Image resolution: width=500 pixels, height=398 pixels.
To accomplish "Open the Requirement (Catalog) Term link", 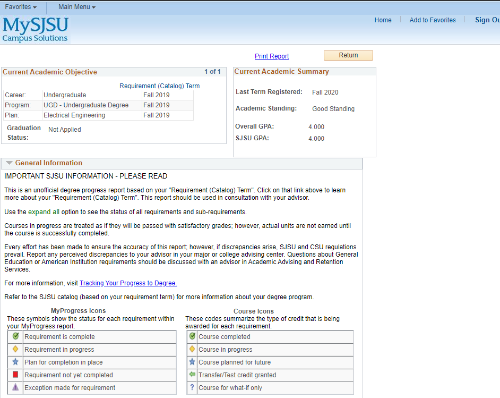I will (160, 86).
